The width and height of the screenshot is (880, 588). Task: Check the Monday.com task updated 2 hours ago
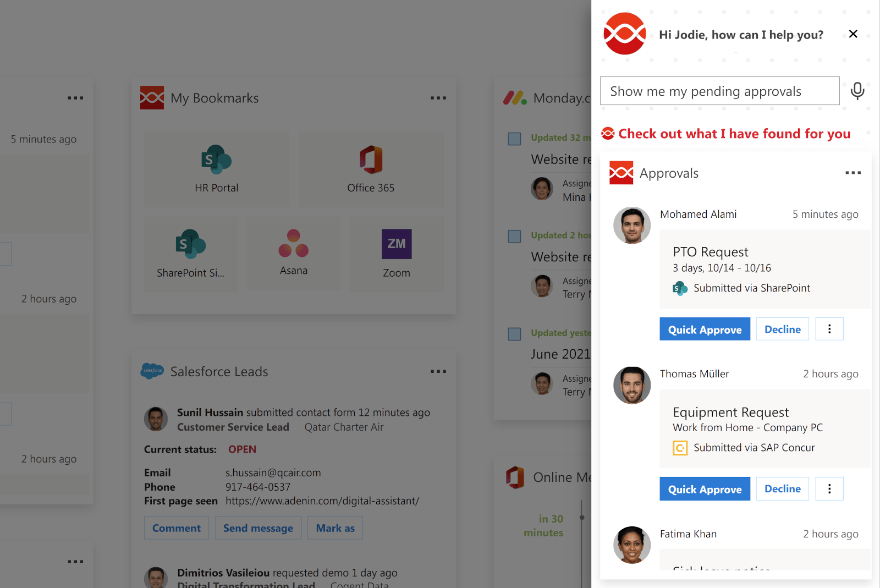[x=514, y=237]
